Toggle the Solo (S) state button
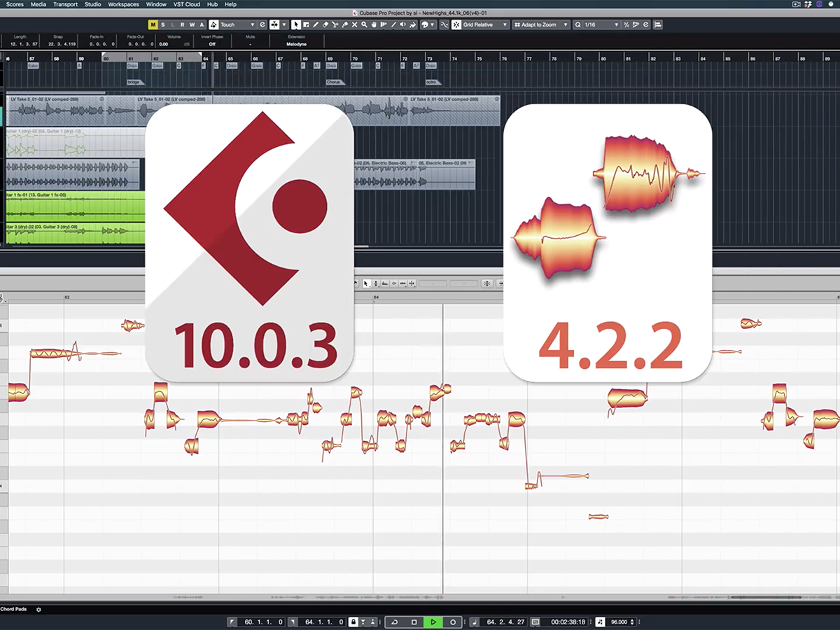 click(x=163, y=24)
